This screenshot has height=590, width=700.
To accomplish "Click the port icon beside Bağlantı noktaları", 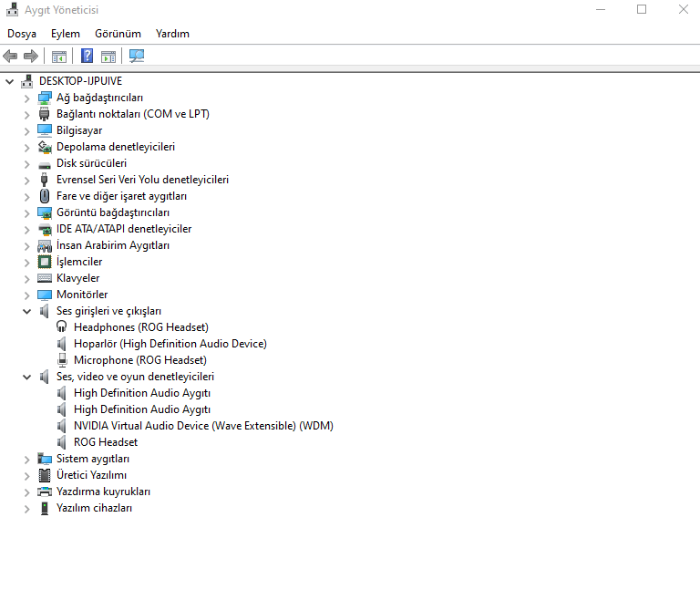I will 44,114.
